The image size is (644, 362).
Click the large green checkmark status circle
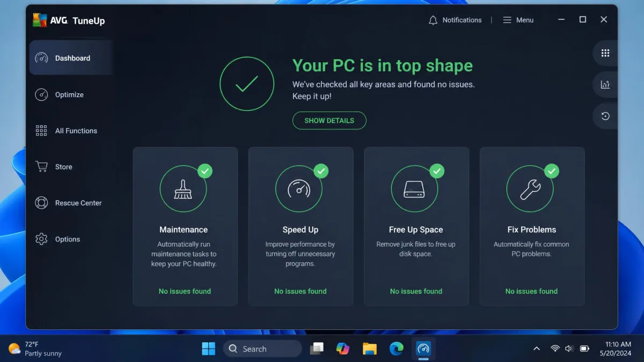coord(247,84)
